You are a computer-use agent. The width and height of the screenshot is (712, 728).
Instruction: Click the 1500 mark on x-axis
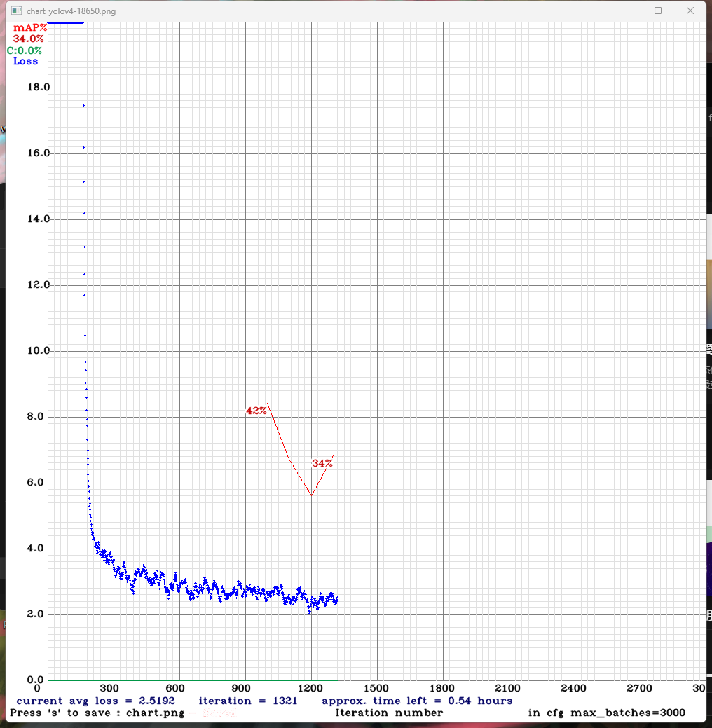point(377,688)
